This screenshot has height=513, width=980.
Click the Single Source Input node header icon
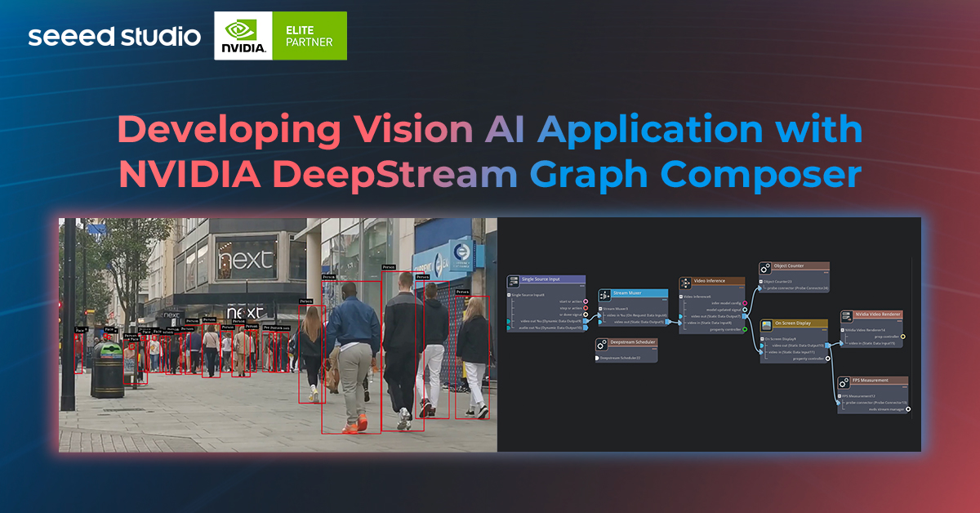(514, 281)
